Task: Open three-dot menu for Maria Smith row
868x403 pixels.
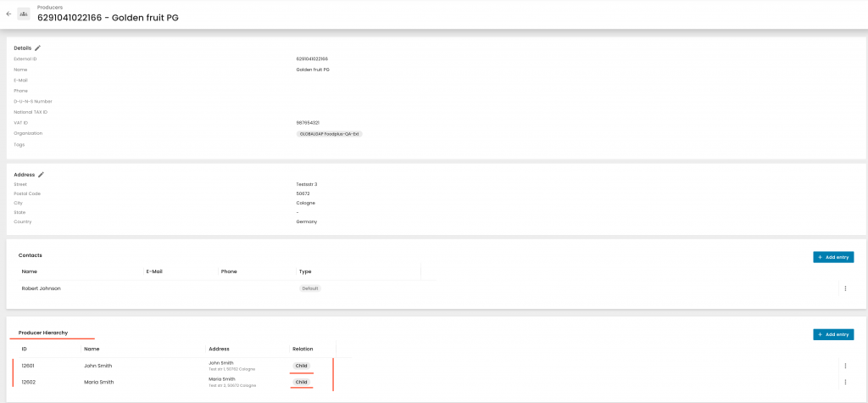Action: pyautogui.click(x=844, y=382)
